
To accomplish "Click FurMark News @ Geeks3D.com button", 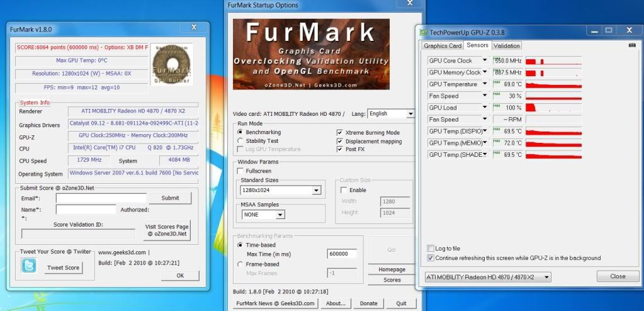I will click(x=276, y=303).
